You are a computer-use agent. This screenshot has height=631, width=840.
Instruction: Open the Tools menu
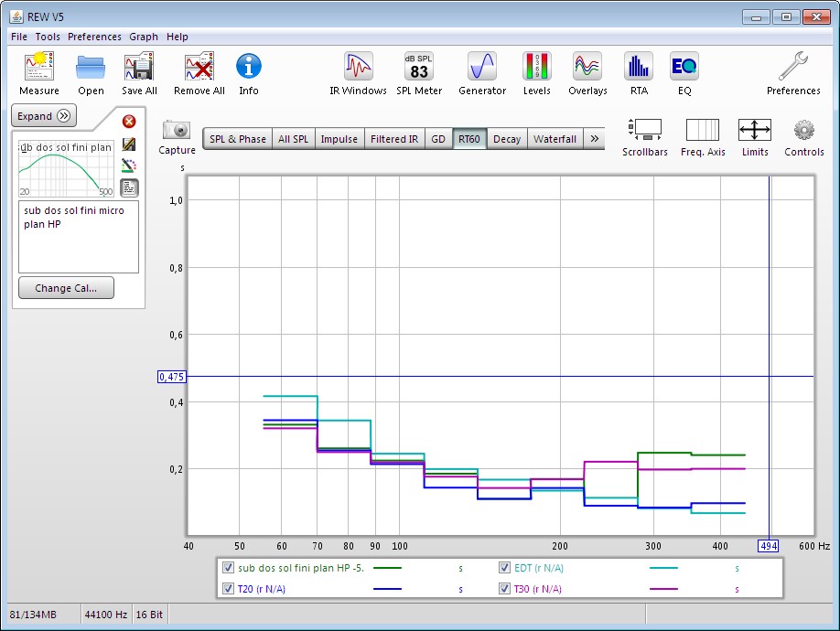click(48, 37)
